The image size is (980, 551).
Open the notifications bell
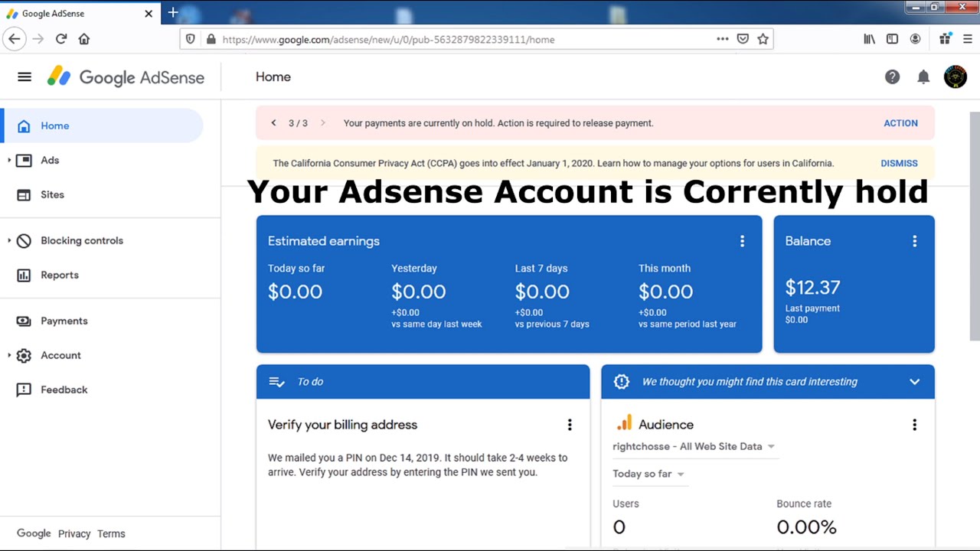tap(923, 77)
